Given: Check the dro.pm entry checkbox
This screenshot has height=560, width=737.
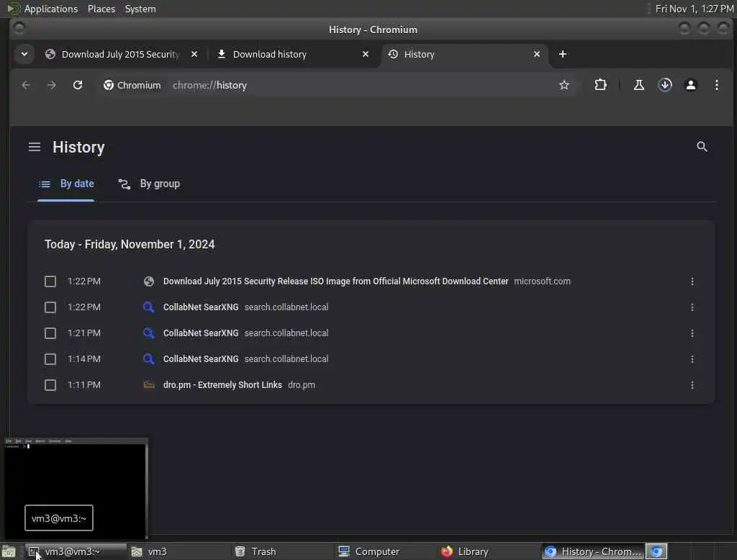Looking at the screenshot, I should point(50,385).
